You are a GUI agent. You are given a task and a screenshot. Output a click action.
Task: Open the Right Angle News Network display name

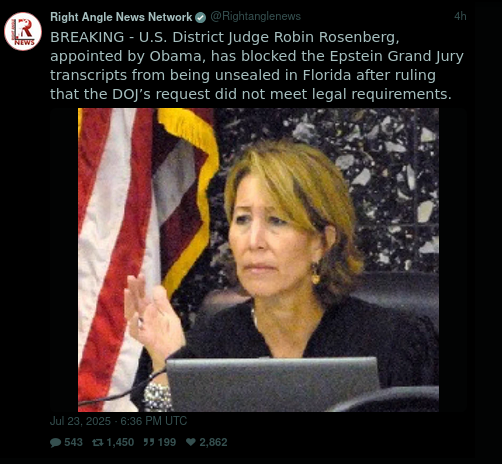121,17
